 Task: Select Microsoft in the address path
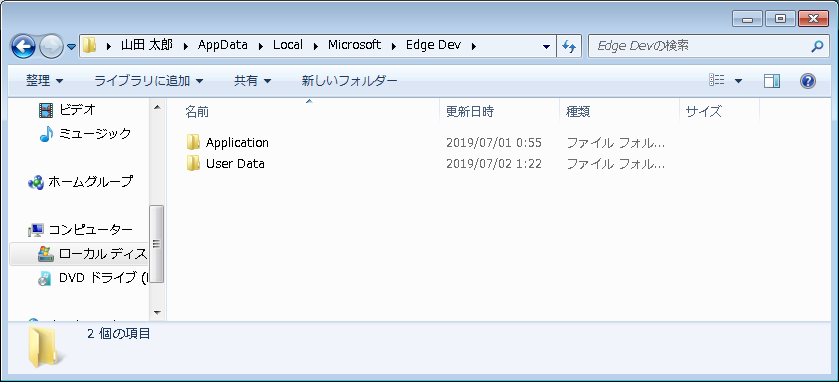click(354, 45)
